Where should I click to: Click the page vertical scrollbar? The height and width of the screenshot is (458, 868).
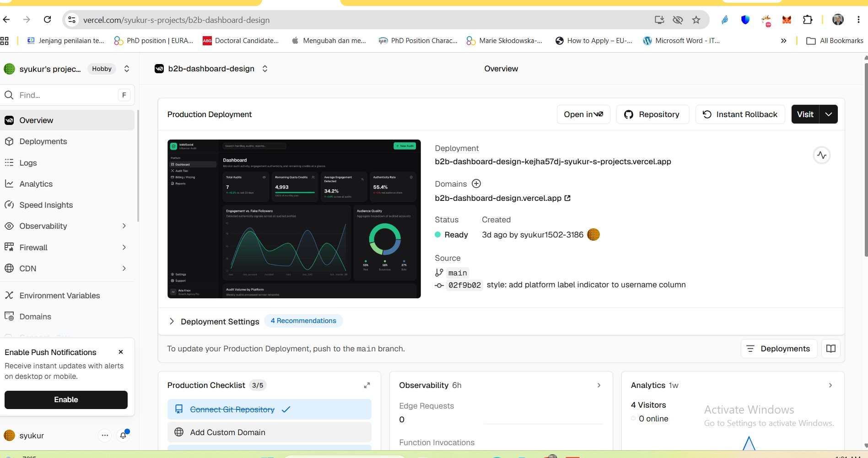(x=866, y=160)
